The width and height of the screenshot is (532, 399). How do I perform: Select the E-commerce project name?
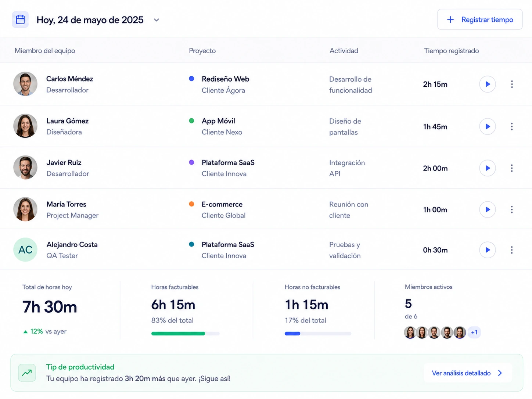(x=222, y=204)
